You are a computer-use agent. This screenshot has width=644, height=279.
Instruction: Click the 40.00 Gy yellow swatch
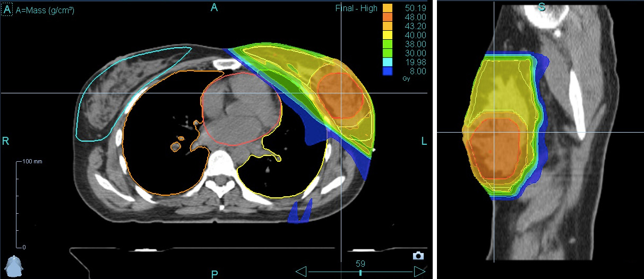click(x=388, y=35)
